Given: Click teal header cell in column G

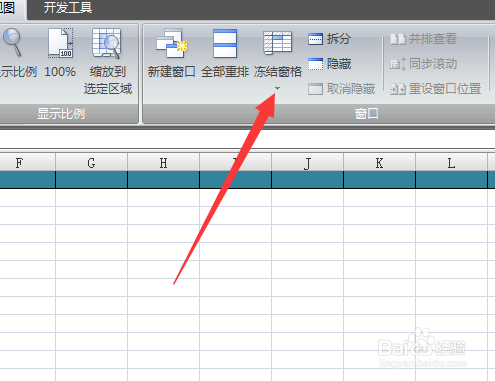Looking at the screenshot, I should click(x=91, y=180).
